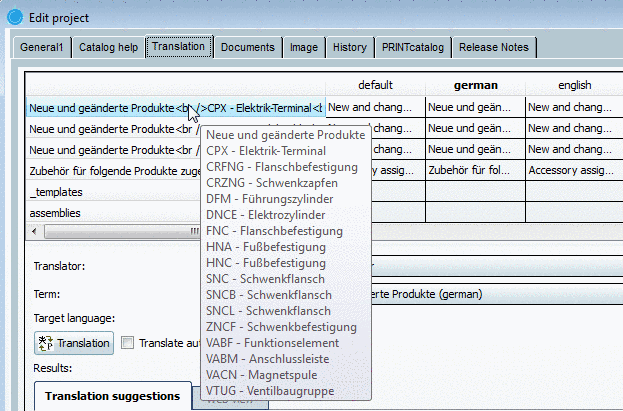Click the Results label
The width and height of the screenshot is (623, 411).
pyautogui.click(x=53, y=368)
